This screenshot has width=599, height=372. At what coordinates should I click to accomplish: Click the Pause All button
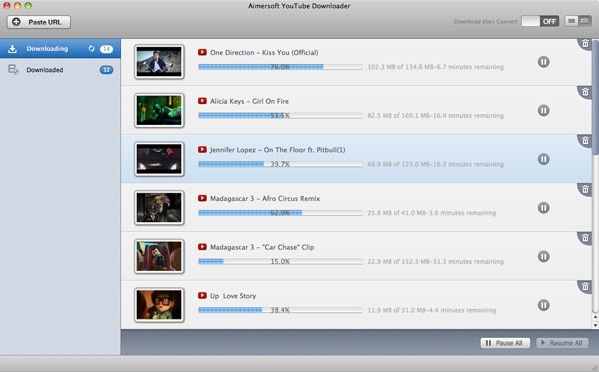pyautogui.click(x=505, y=343)
